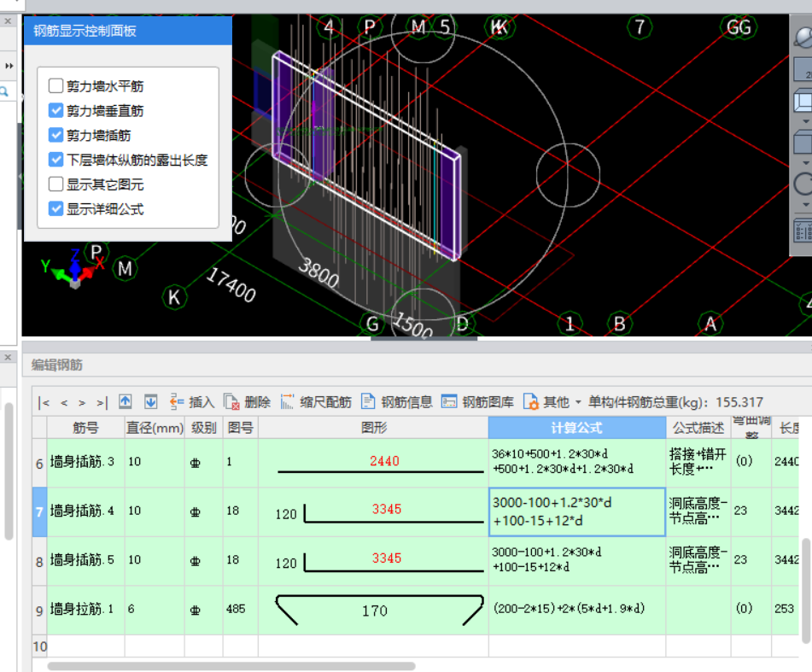Viewport: 812px width, 672px height.
Task: Click the 单构件钢筋总重 155.317 label
Action: (675, 402)
